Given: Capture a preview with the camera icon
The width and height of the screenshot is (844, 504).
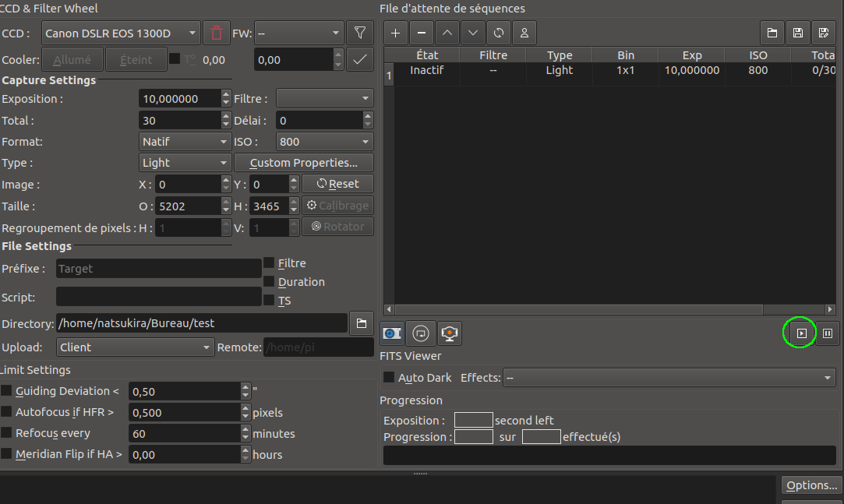Looking at the screenshot, I should click(392, 333).
